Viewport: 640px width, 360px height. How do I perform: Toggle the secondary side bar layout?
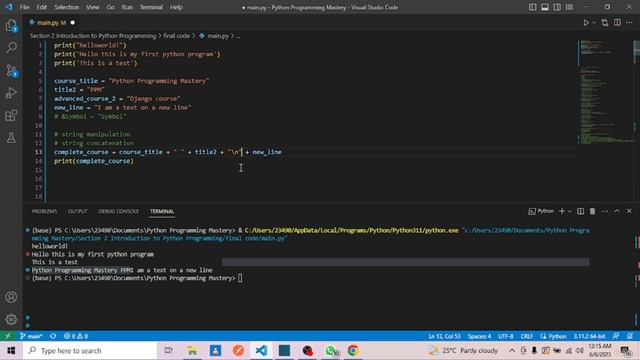click(557, 7)
